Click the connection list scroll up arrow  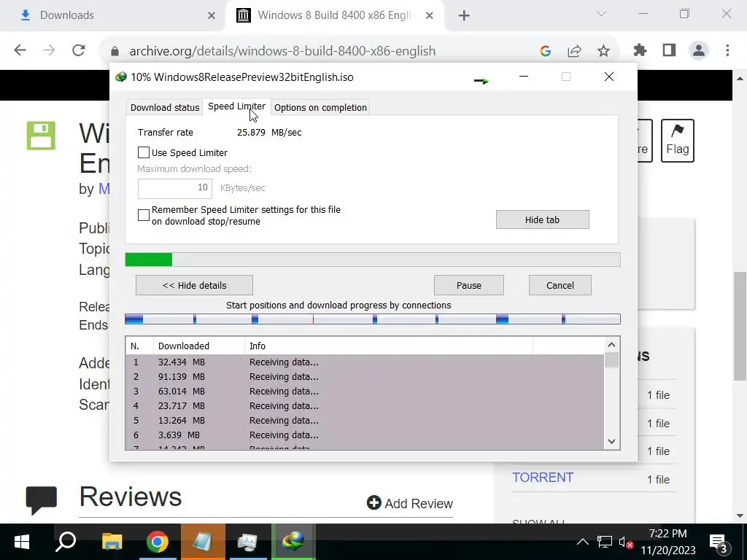click(x=612, y=345)
